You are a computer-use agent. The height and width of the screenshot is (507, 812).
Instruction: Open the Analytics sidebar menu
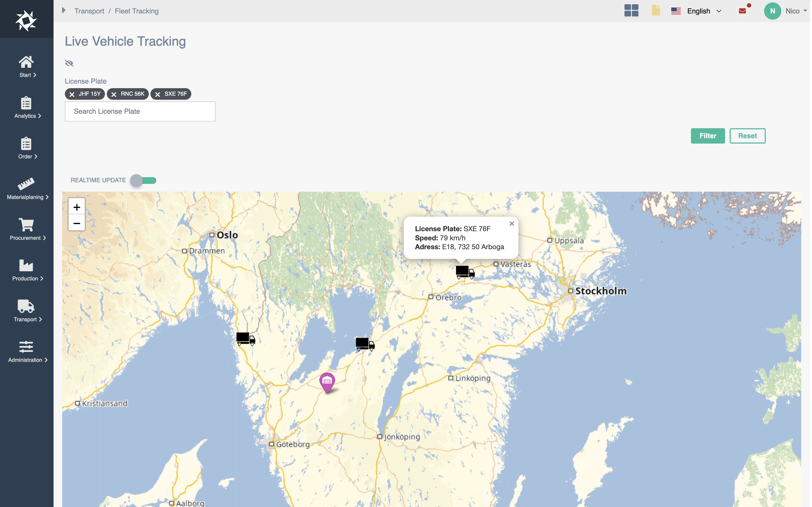(x=27, y=107)
